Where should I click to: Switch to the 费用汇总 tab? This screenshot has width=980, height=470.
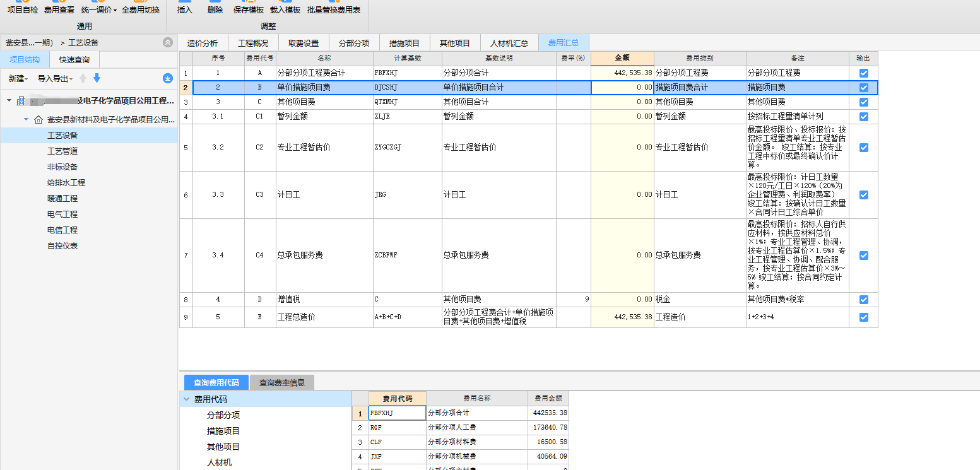click(564, 43)
